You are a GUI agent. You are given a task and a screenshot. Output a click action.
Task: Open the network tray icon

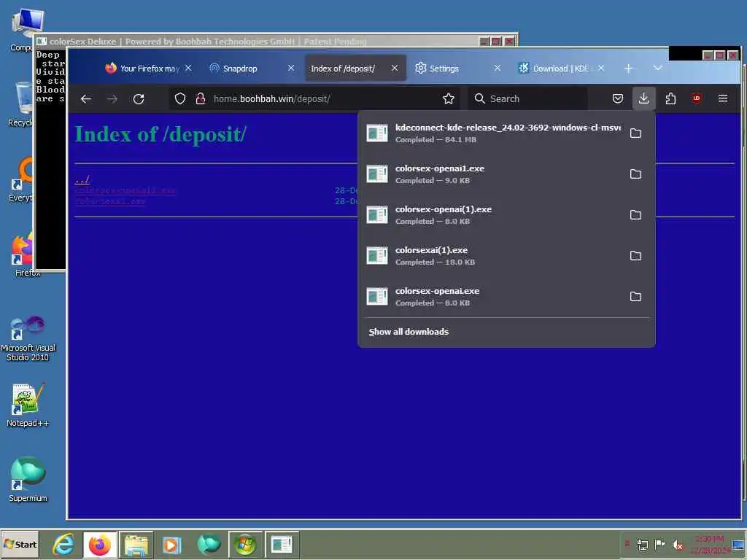(642, 544)
